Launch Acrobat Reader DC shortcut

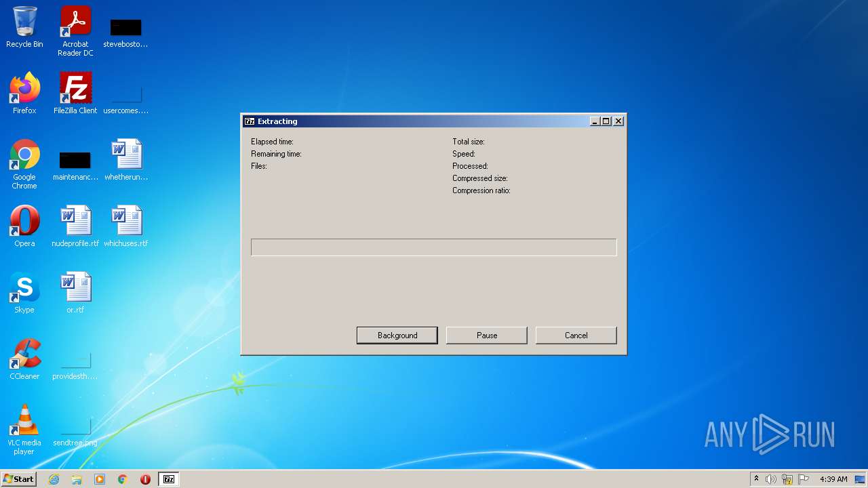(x=75, y=31)
